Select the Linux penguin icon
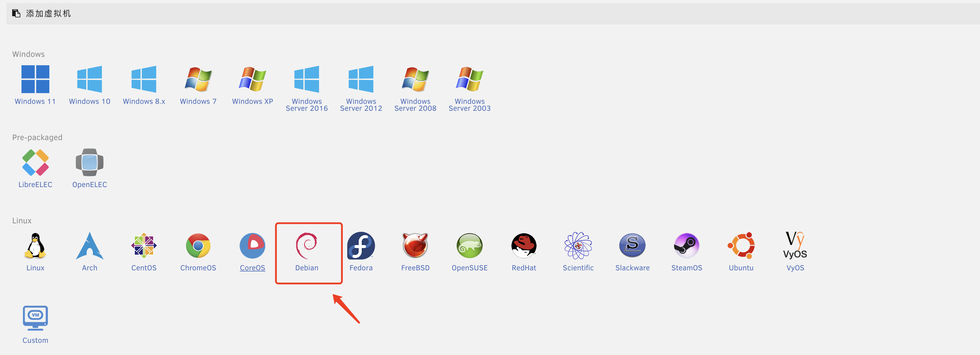 (35, 246)
